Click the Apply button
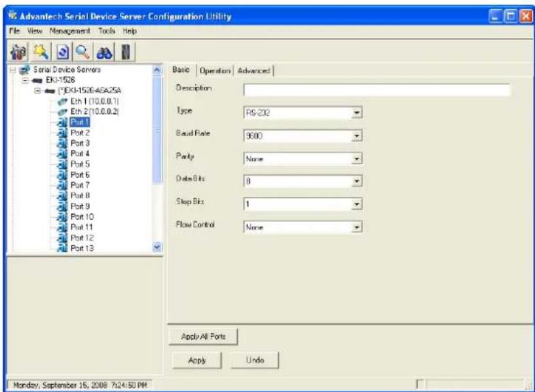 pos(197,361)
